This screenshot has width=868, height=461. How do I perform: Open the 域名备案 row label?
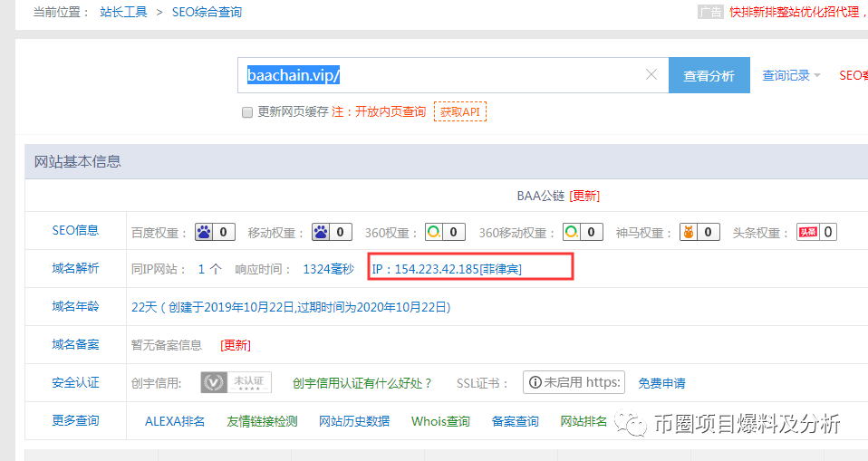click(x=75, y=345)
